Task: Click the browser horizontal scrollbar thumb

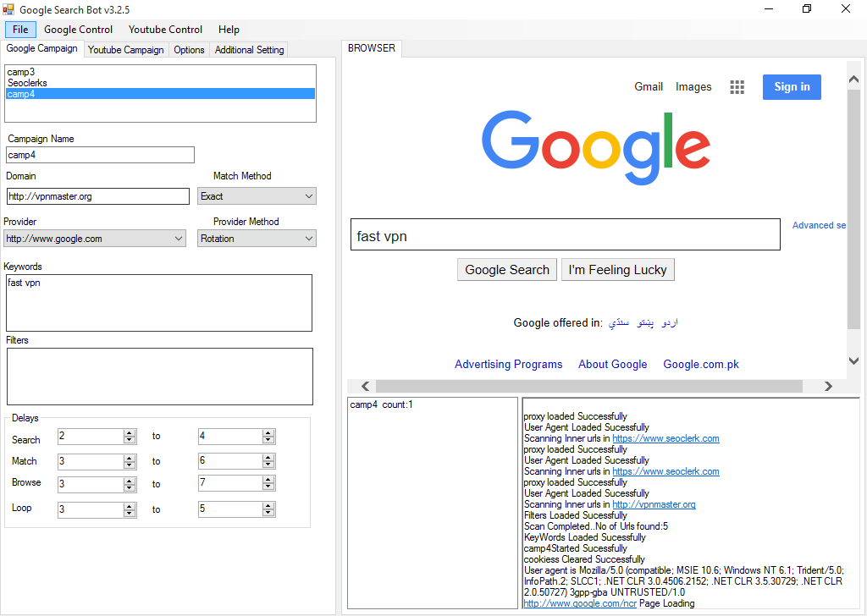Action: pos(589,386)
